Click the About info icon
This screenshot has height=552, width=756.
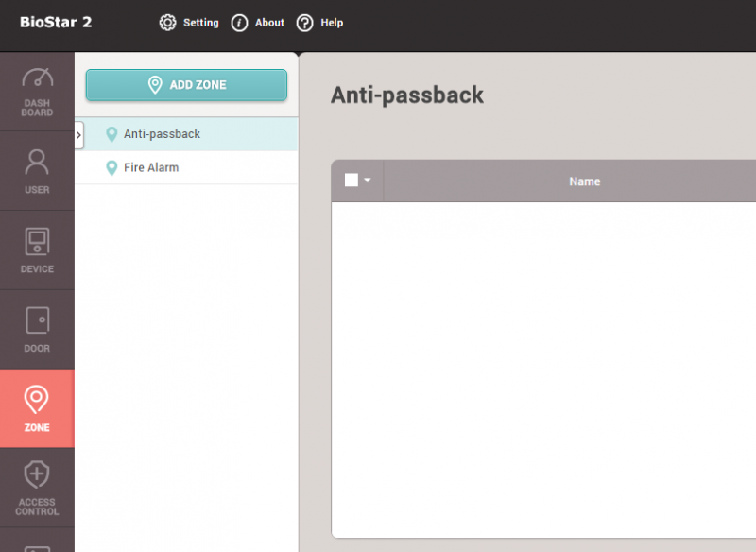click(240, 23)
